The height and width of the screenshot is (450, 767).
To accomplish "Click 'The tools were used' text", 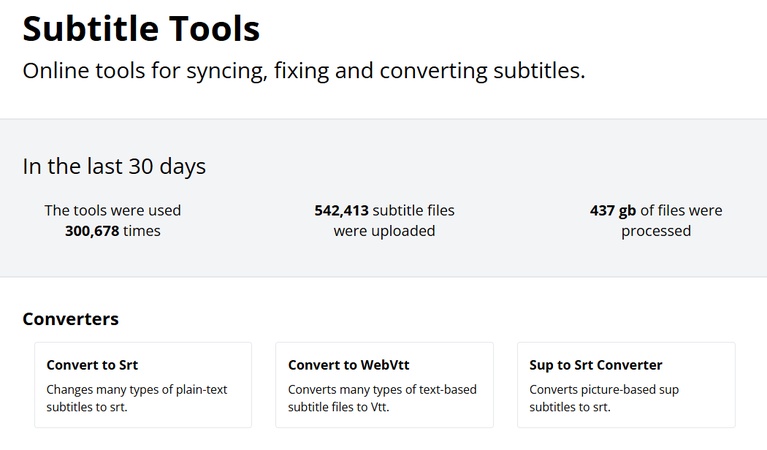I will (113, 211).
